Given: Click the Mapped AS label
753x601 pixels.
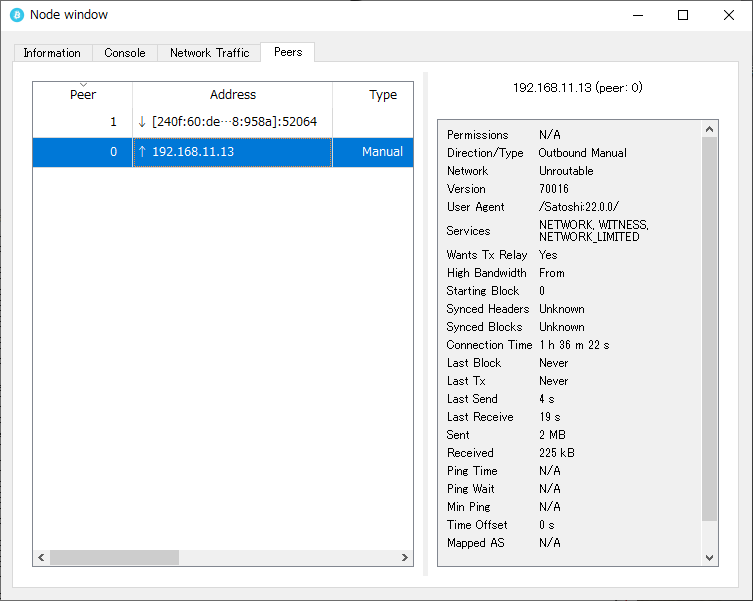Looking at the screenshot, I should coord(475,543).
